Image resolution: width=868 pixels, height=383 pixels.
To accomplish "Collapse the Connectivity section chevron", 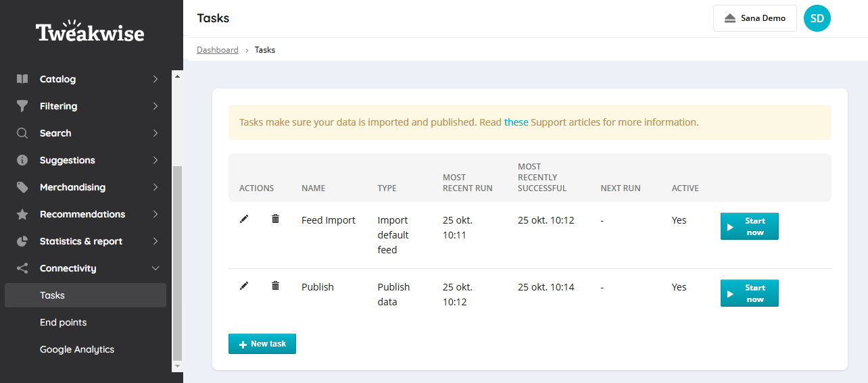I will (x=155, y=268).
